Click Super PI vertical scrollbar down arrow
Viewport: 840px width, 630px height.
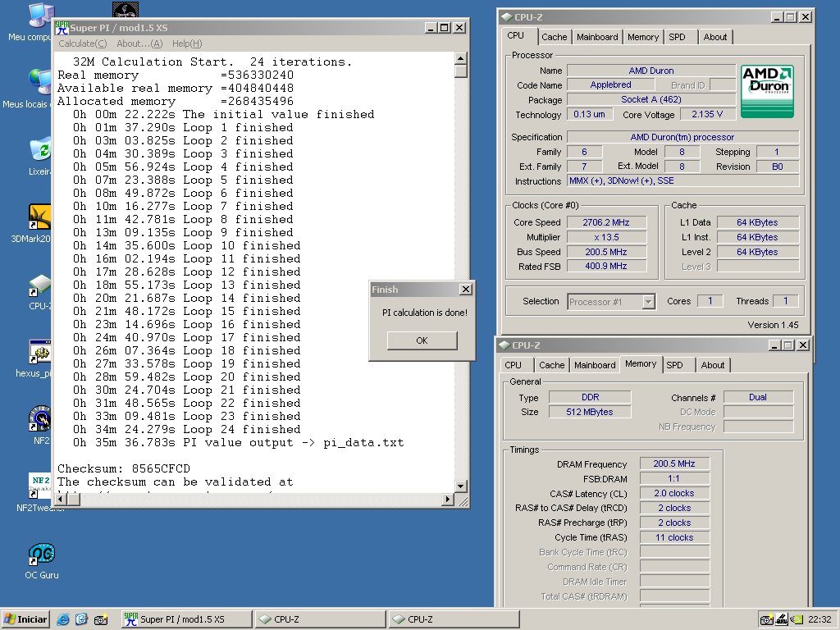[461, 486]
